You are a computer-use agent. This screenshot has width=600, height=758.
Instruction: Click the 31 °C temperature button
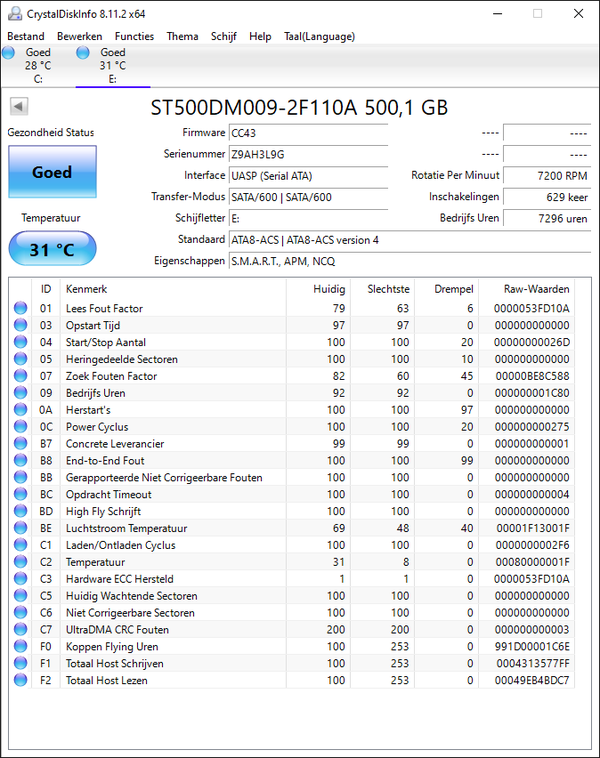[x=52, y=249]
